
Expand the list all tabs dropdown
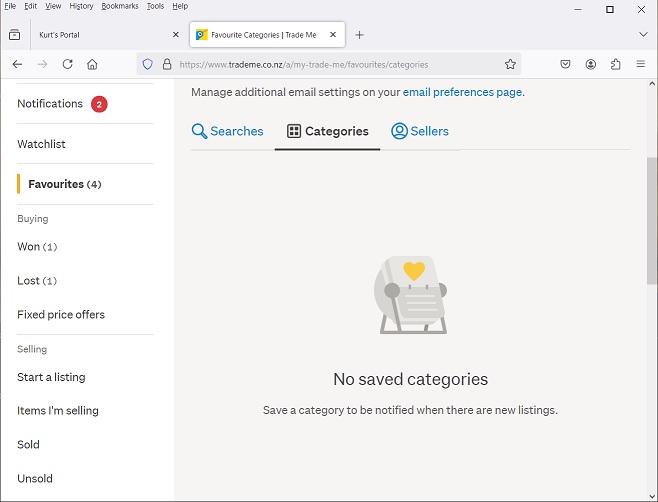pyautogui.click(x=643, y=34)
